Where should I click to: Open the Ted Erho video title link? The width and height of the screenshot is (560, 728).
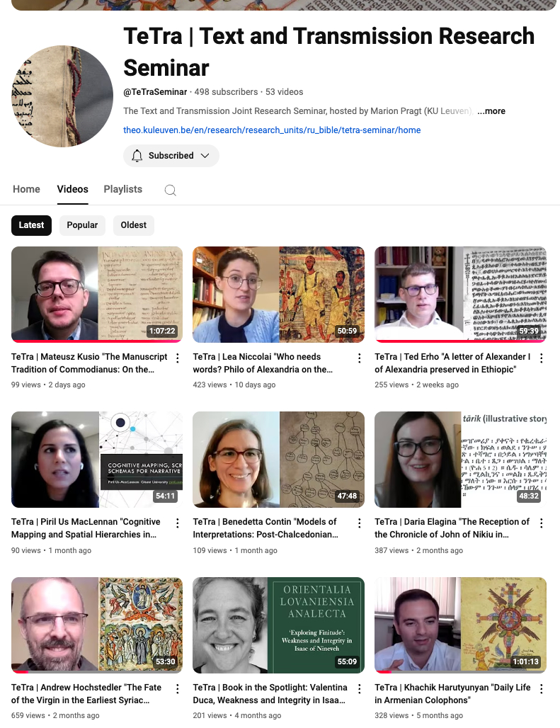click(452, 363)
